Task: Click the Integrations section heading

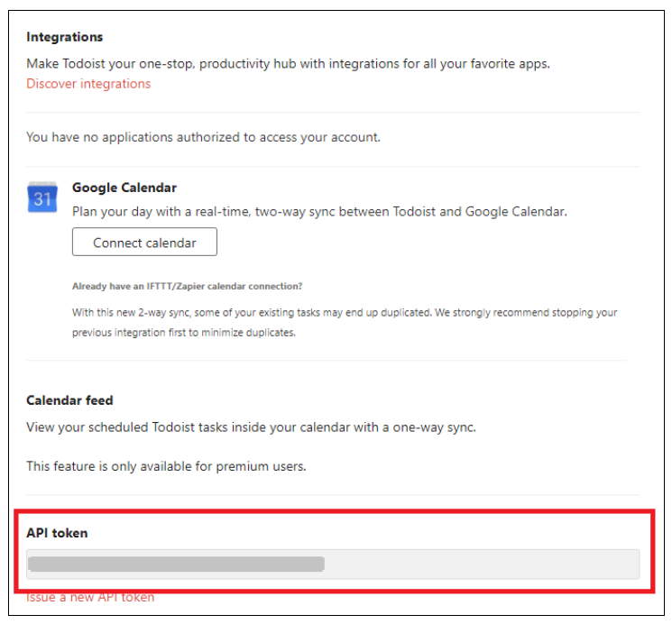Action: click(64, 37)
